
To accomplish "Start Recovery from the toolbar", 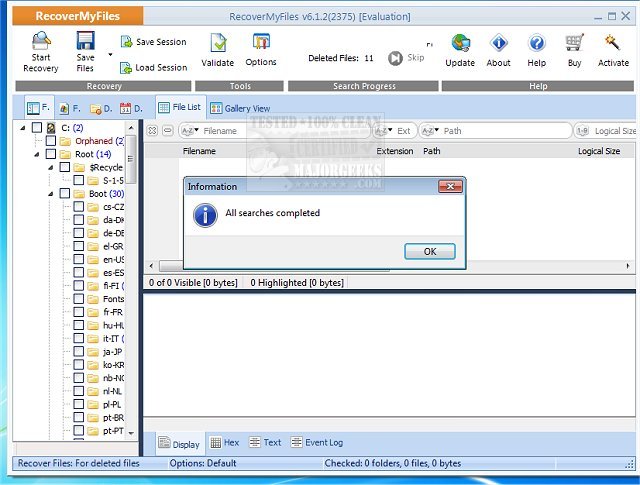I will pyautogui.click(x=41, y=52).
